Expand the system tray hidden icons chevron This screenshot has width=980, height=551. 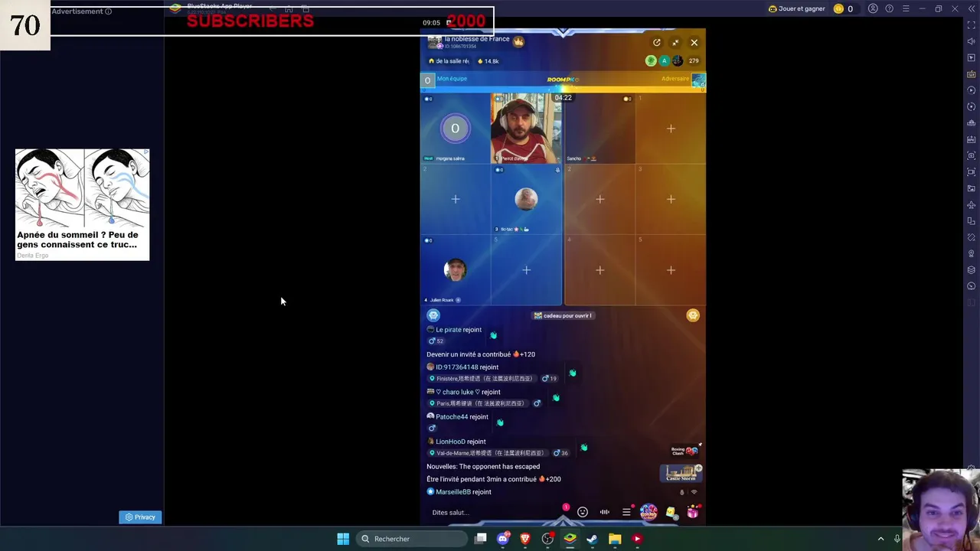pos(880,539)
